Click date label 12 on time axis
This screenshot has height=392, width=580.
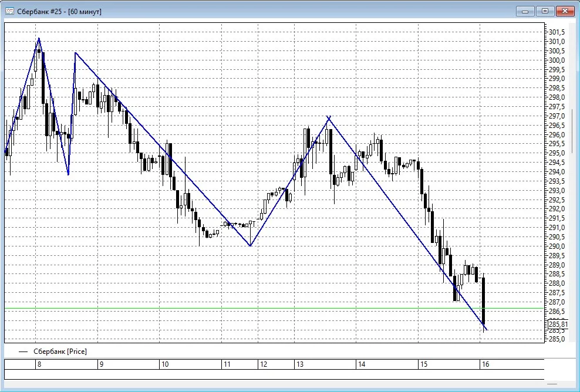(263, 364)
